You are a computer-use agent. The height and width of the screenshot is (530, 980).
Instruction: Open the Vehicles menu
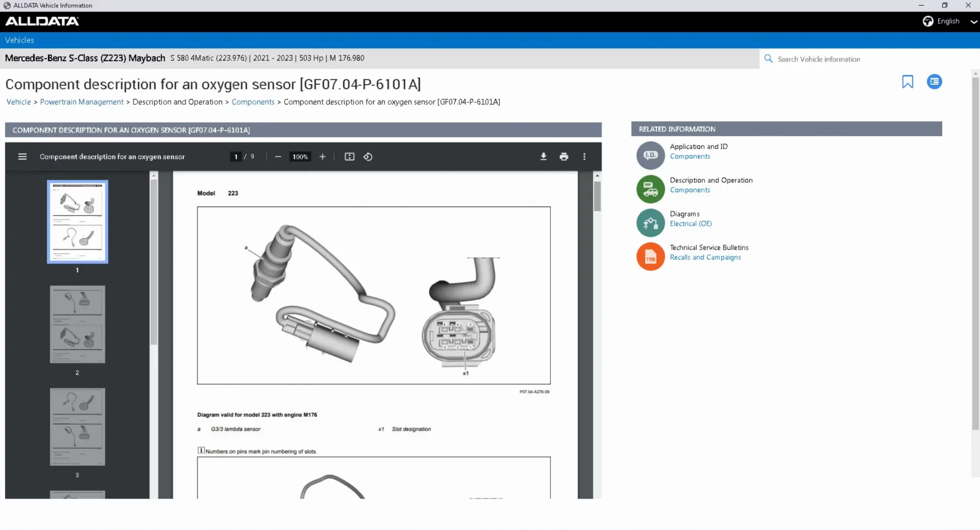[20, 40]
